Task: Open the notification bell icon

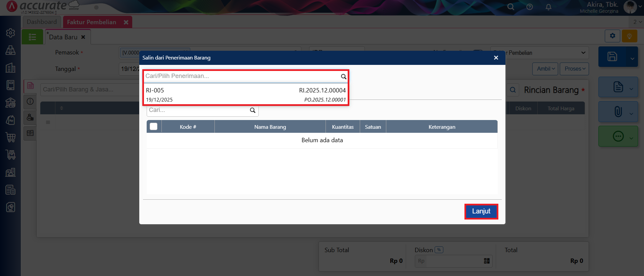Action: [548, 7]
